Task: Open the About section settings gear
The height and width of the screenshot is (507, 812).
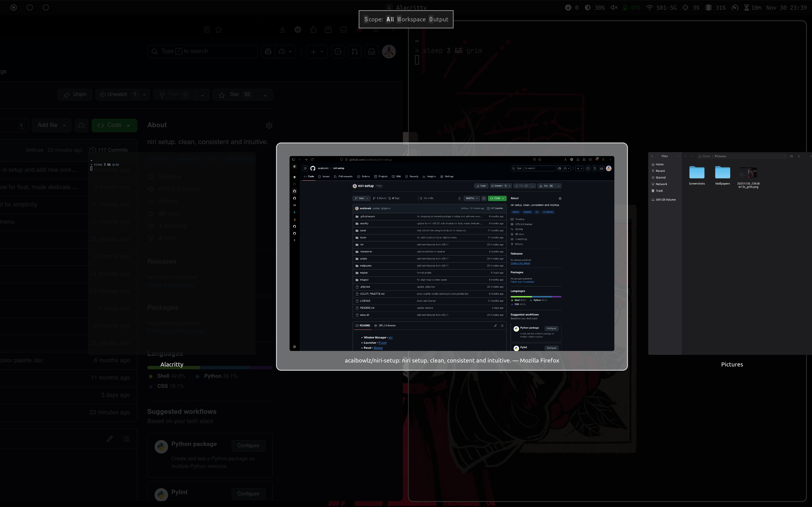Action: (270, 125)
